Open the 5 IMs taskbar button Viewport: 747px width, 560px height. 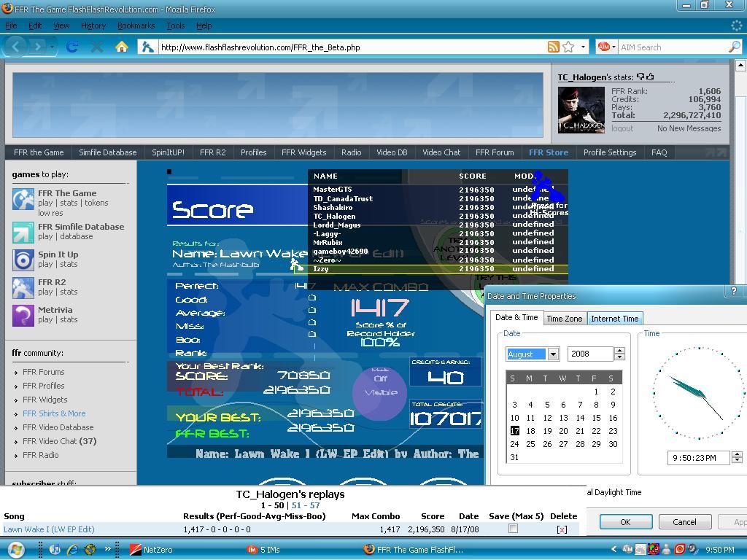263,550
